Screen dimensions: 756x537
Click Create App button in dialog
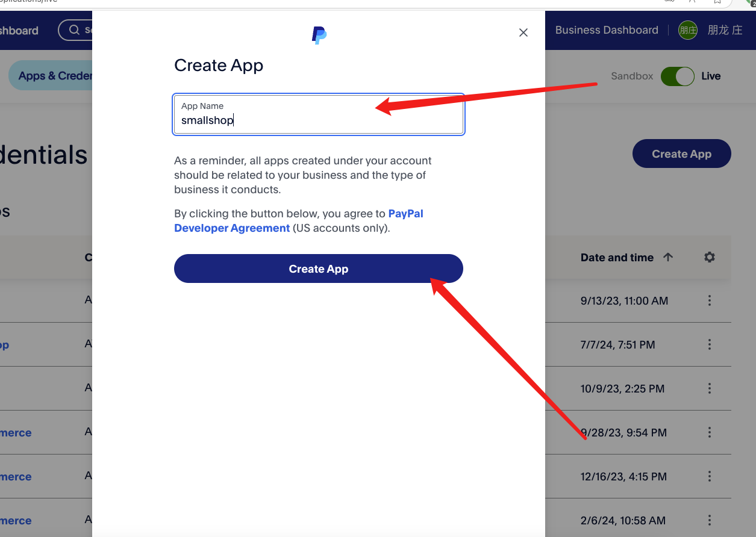click(x=319, y=268)
